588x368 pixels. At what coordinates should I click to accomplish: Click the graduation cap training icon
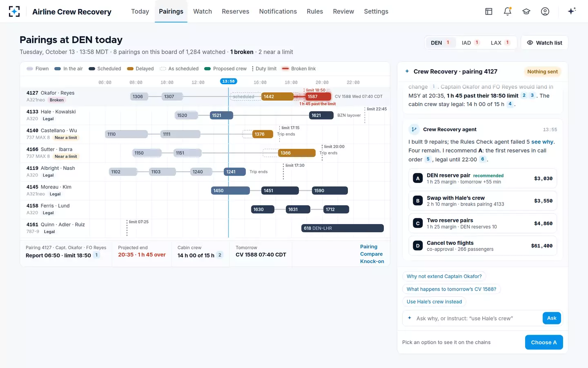(526, 11)
